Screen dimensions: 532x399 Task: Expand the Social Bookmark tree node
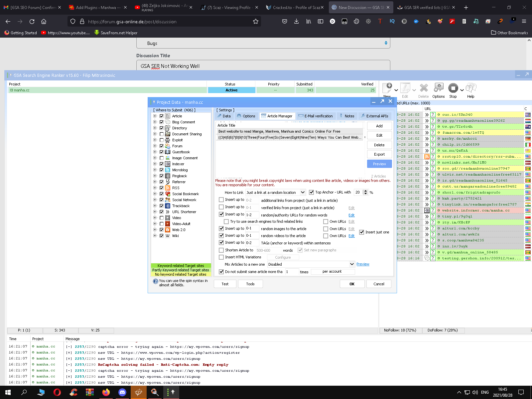pos(155,194)
